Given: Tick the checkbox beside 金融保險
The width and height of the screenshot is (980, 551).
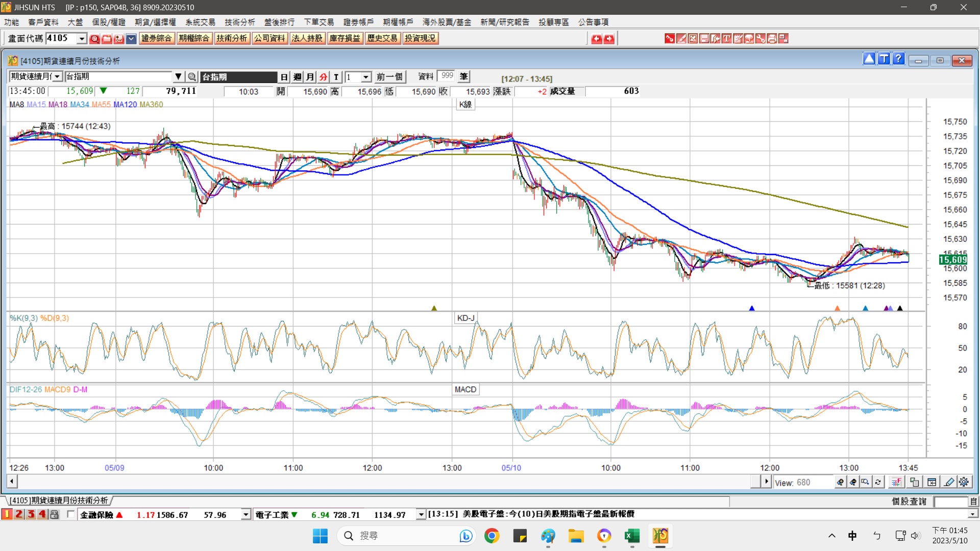Looking at the screenshot, I should 70,514.
